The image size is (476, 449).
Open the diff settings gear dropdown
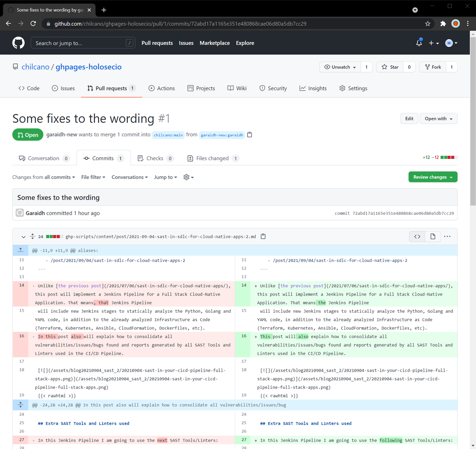click(188, 177)
